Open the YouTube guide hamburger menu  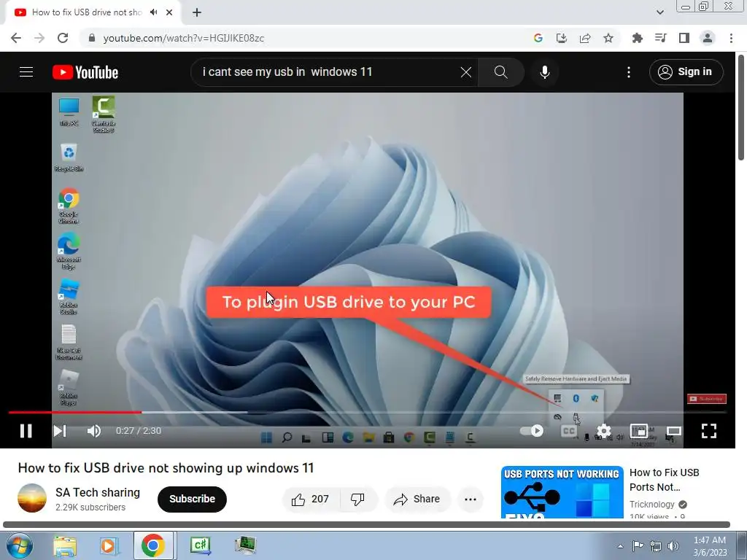[26, 72]
